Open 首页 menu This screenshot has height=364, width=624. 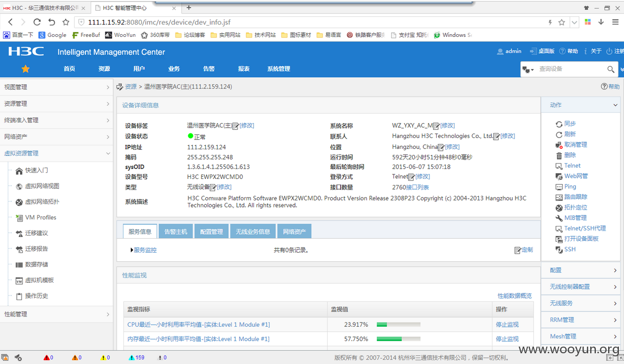coord(69,69)
